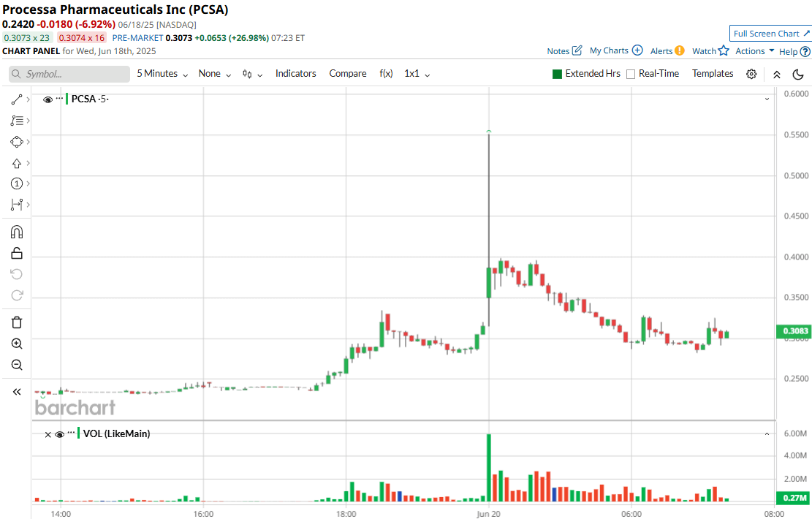The image size is (812, 519).
Task: Switch to dark mode moon icon
Action: (798, 74)
